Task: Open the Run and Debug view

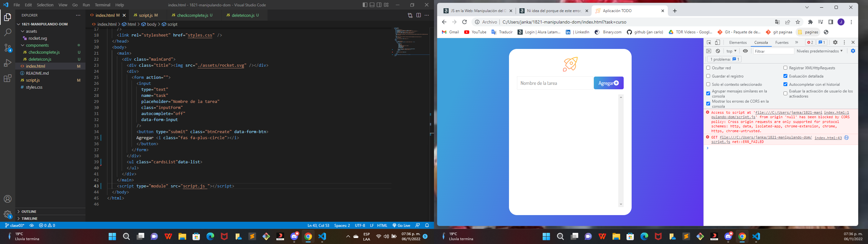Action: click(x=7, y=63)
